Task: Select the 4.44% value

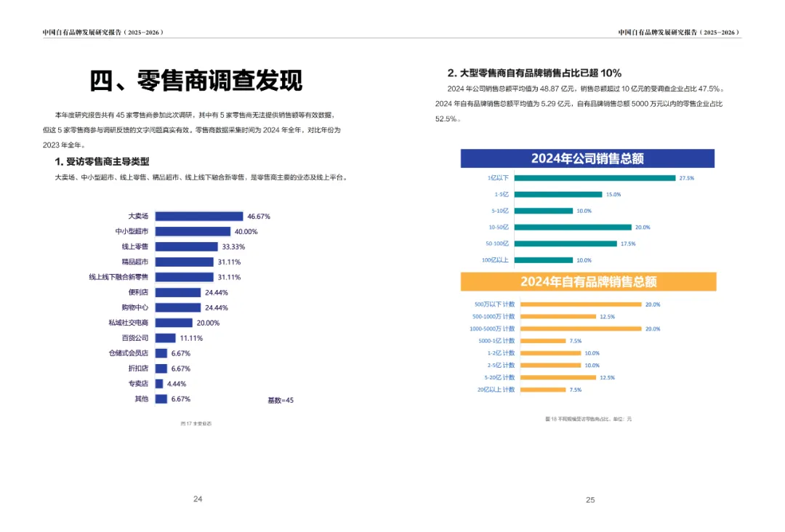Action: click(x=177, y=384)
